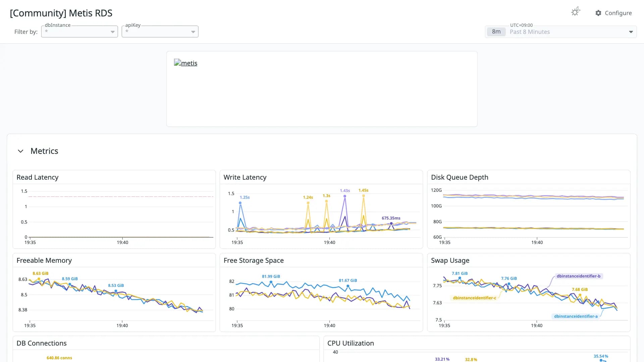This screenshot has height=362, width=644.
Task: Click the 8m time badge
Action: point(496,32)
